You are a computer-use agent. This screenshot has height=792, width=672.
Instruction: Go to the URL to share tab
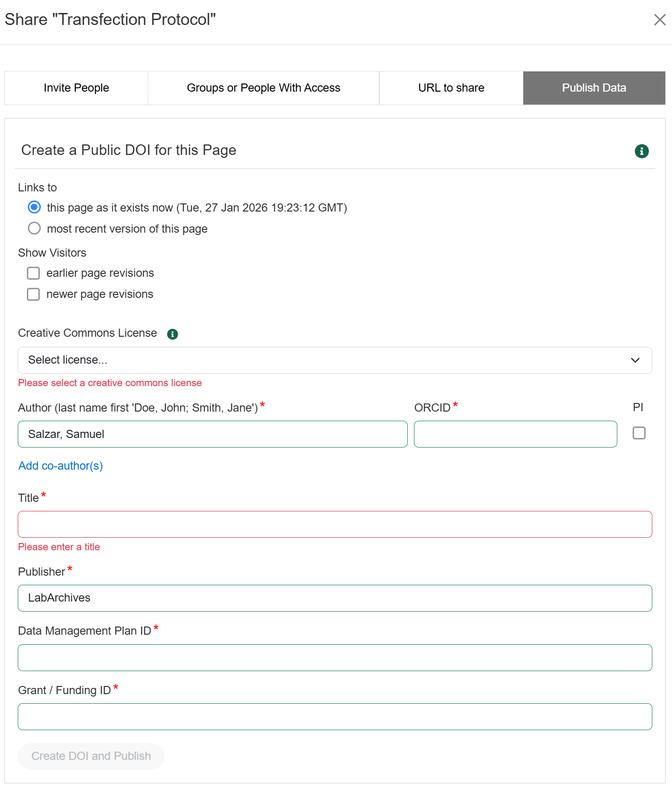(451, 88)
